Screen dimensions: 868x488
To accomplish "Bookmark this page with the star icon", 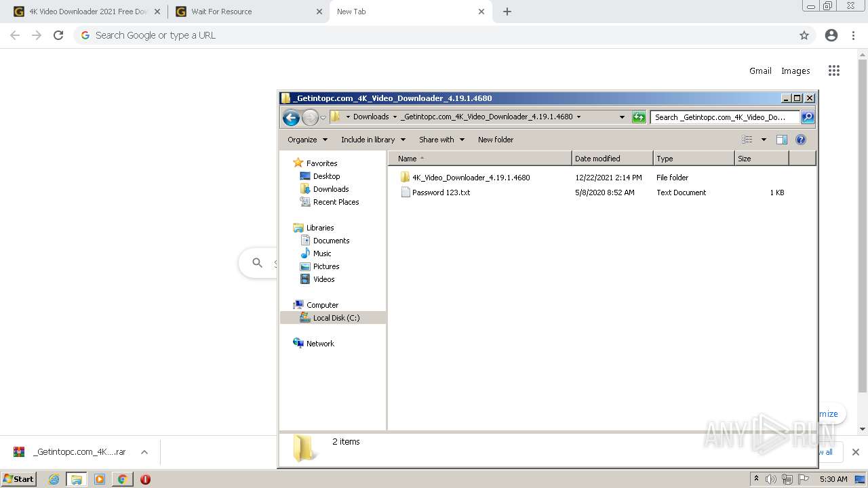I will point(804,35).
